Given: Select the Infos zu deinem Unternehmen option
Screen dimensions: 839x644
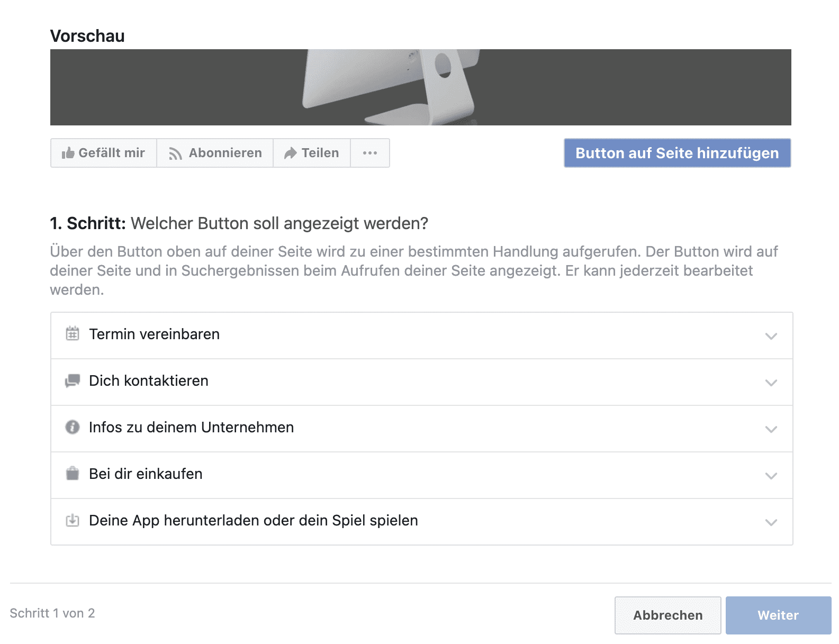Looking at the screenshot, I should coord(422,429).
